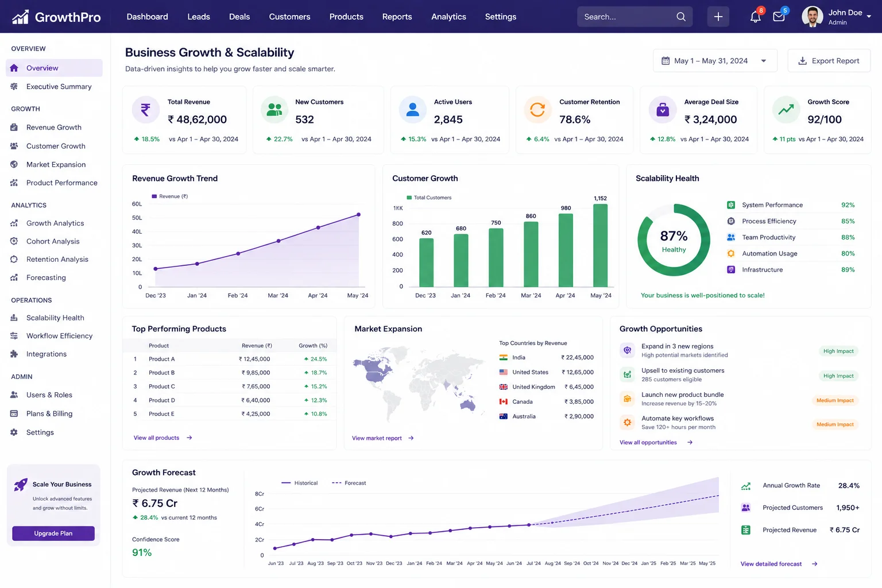Click the rocket icon in upgrade card
The width and height of the screenshot is (882, 588).
point(21,485)
